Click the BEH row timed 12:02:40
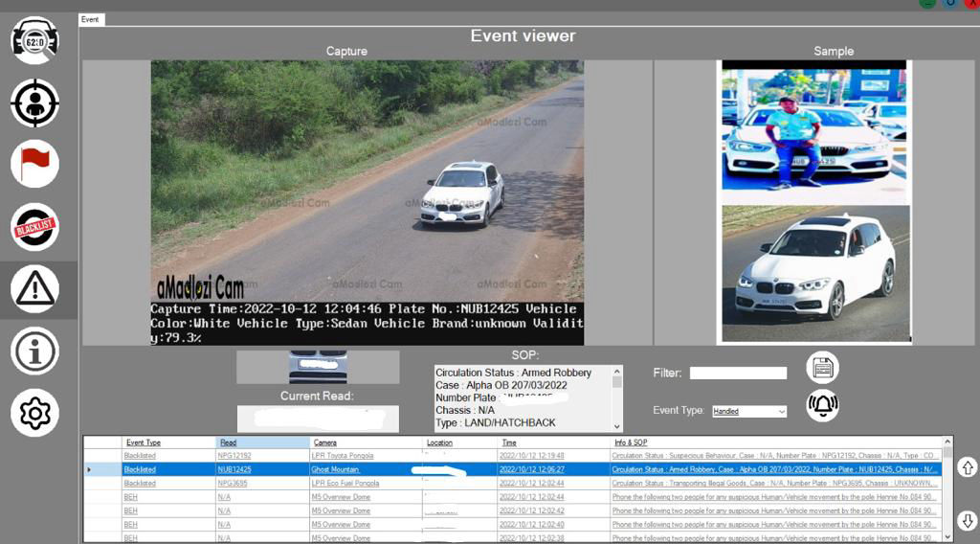The height and width of the screenshot is (544, 980). 513,525
